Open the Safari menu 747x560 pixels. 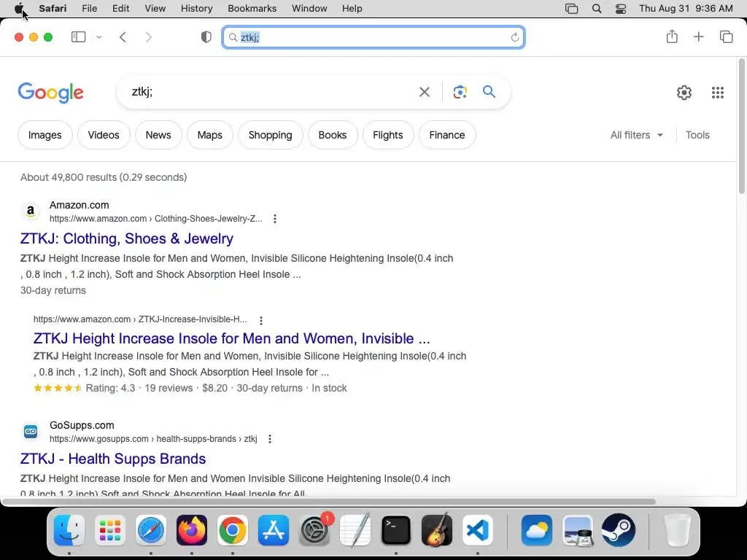pyautogui.click(x=53, y=8)
